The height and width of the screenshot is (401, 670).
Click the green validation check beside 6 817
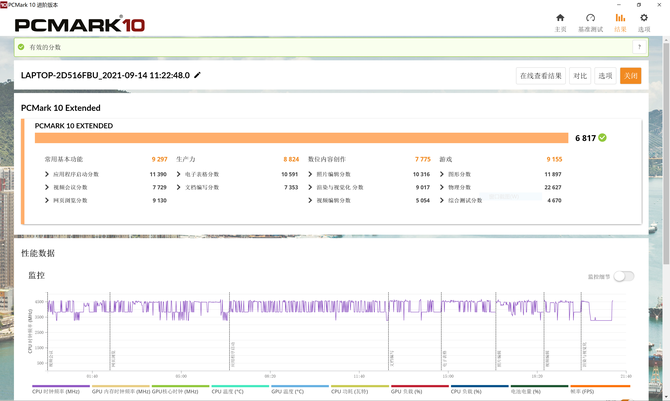(602, 138)
